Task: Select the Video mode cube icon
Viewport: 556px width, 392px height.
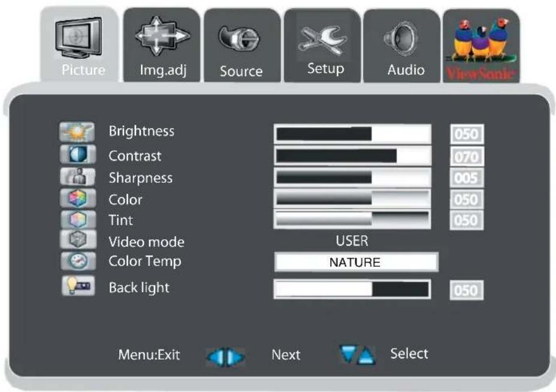Action: [x=78, y=240]
